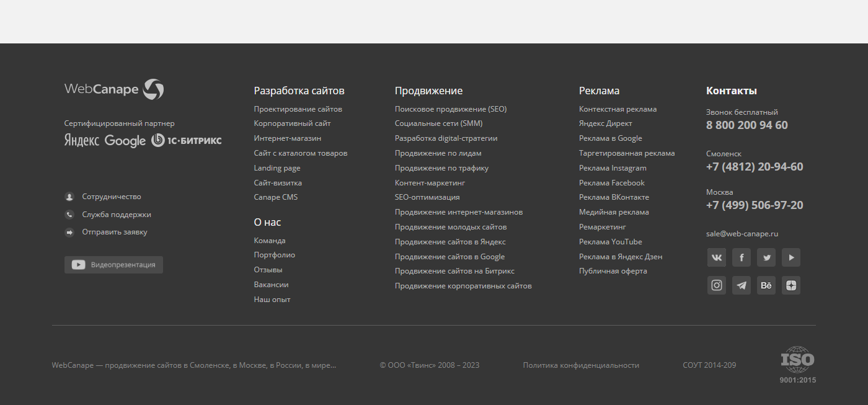The width and height of the screenshot is (868, 405).
Task: Open the Behance icon link
Action: tap(766, 285)
